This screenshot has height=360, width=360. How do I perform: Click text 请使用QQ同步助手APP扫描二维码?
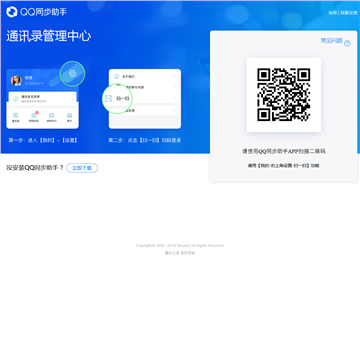coord(284,151)
